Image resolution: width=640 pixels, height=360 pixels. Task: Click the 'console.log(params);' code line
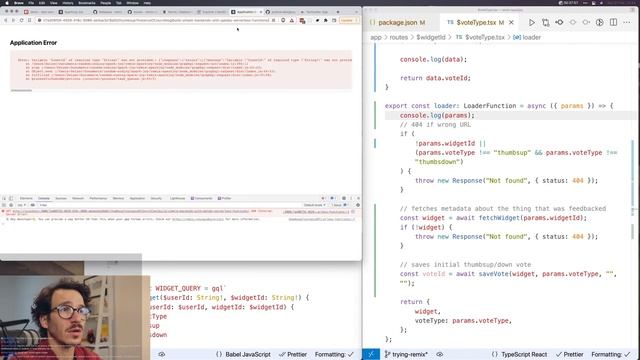[x=437, y=116]
